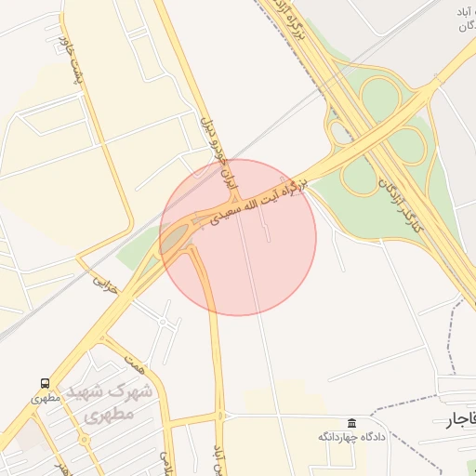Select the مطهری station name label
This screenshot has height=476, width=476.
[46, 398]
